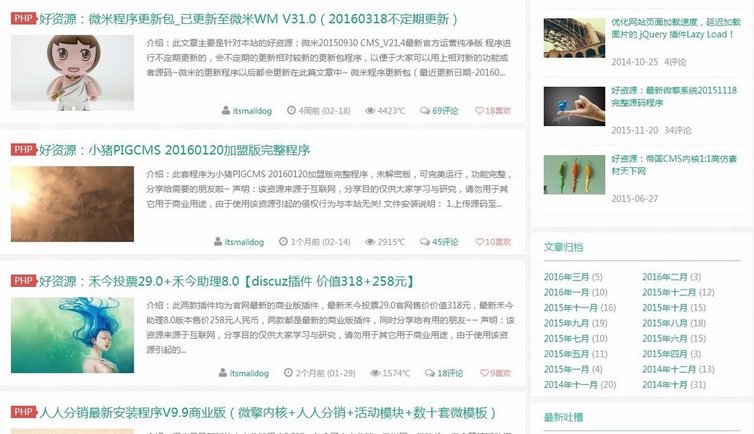Open archive 2015年八月
Viewport: 754px width, 434px height.
click(x=665, y=323)
